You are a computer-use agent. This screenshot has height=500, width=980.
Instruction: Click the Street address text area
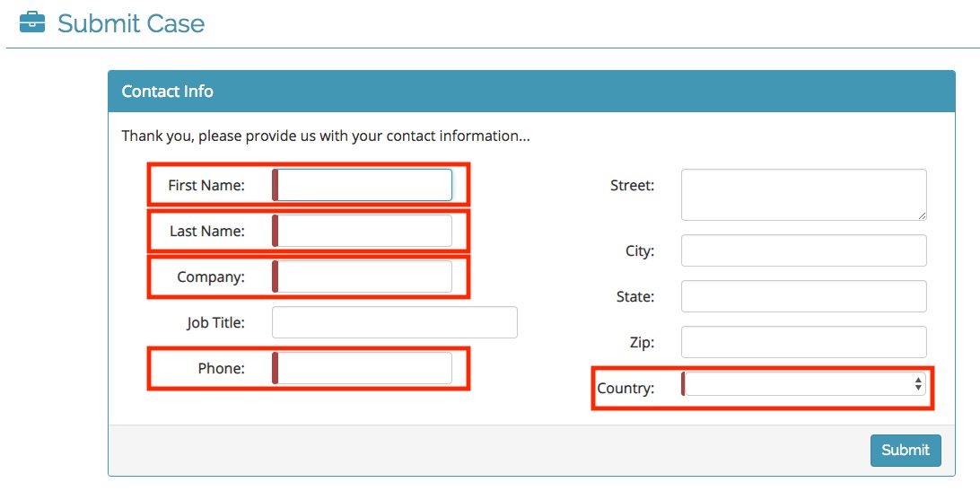pos(804,195)
